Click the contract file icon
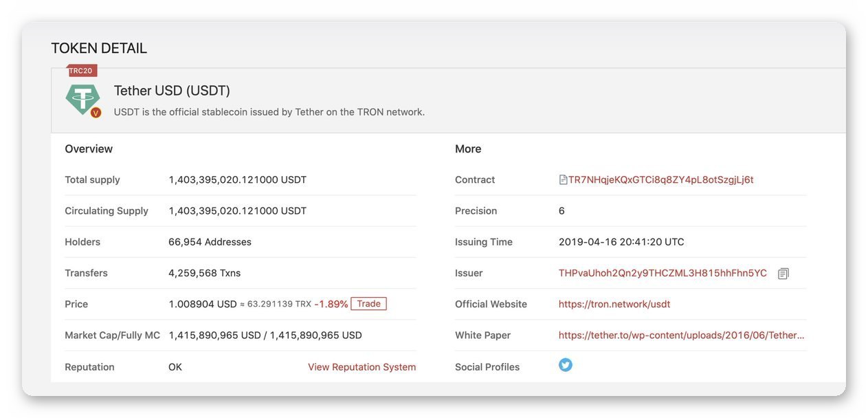Screen dimensions: 868x418 click(x=563, y=180)
